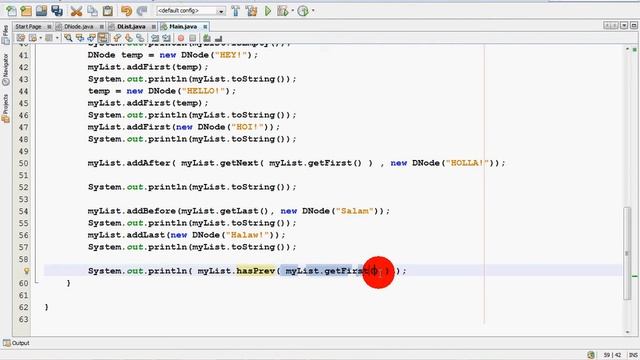Screen dimensions: 640x360
Task: Toggle a bookmark on the current line
Action: tap(140, 38)
